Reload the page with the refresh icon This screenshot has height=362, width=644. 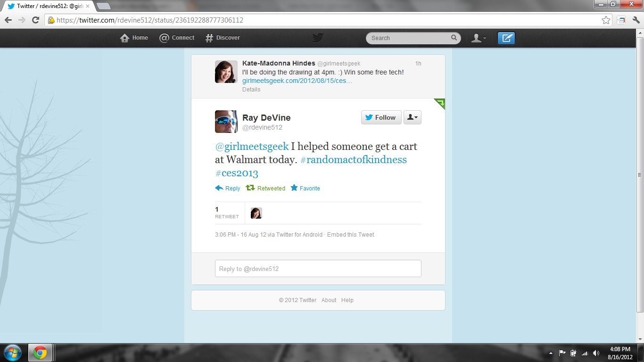[x=35, y=20]
